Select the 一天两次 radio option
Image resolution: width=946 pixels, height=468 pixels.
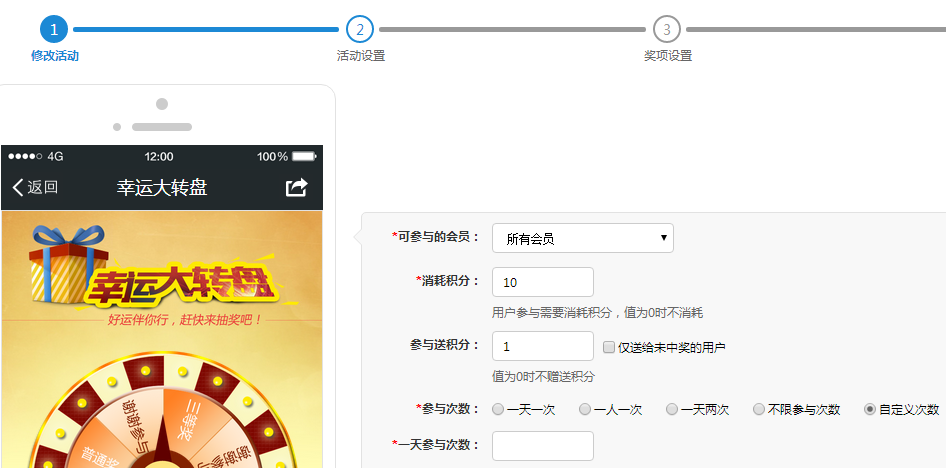[x=672, y=409]
